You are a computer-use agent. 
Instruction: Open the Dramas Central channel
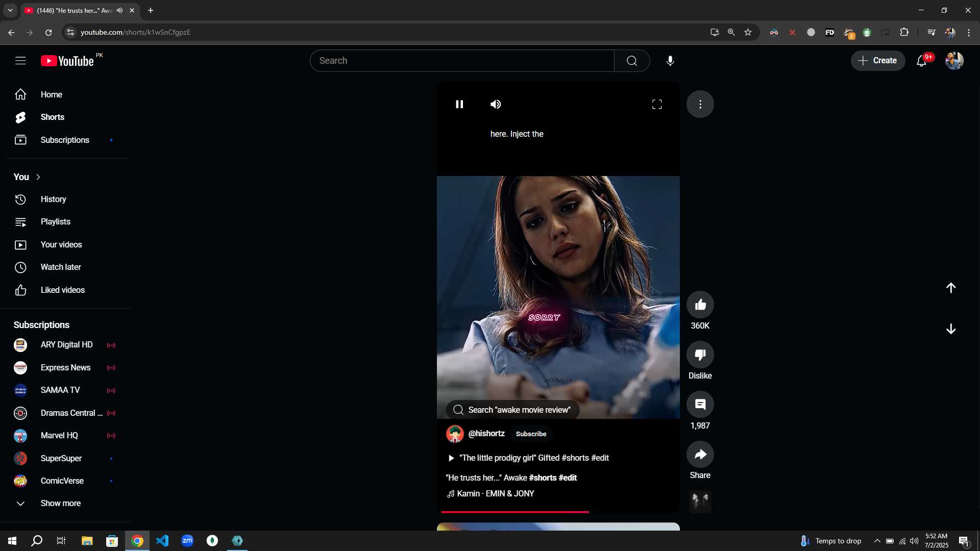(65, 413)
